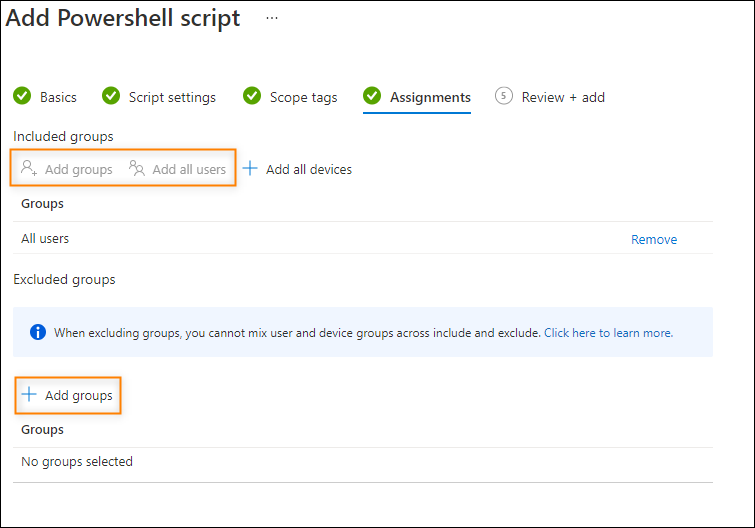Image resolution: width=755 pixels, height=528 pixels.
Task: Click the Scope tags green checkmark icon
Action: pos(252,96)
